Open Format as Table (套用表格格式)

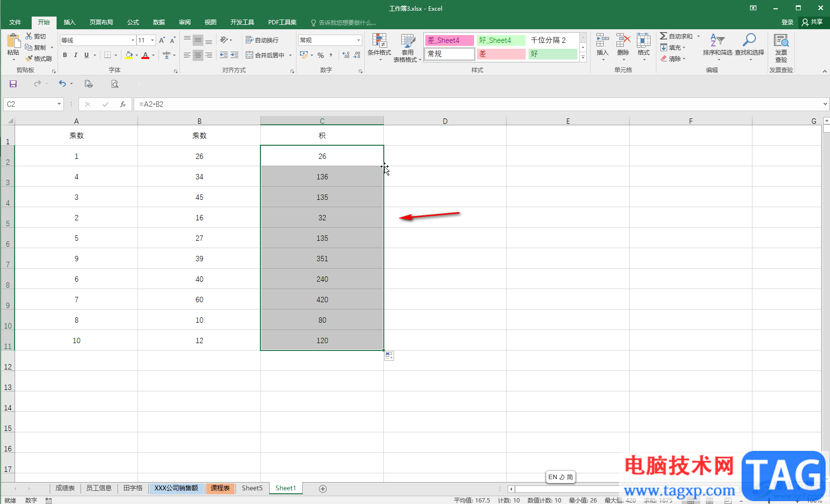(x=407, y=48)
